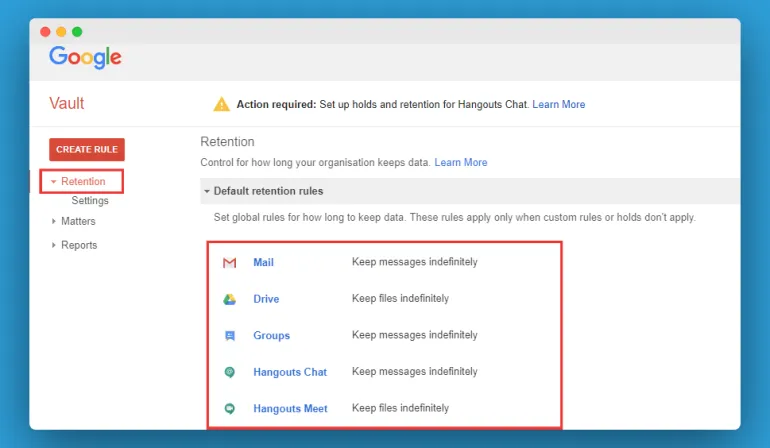770x448 pixels.
Task: Click the Hangouts Meet icon
Action: [229, 408]
